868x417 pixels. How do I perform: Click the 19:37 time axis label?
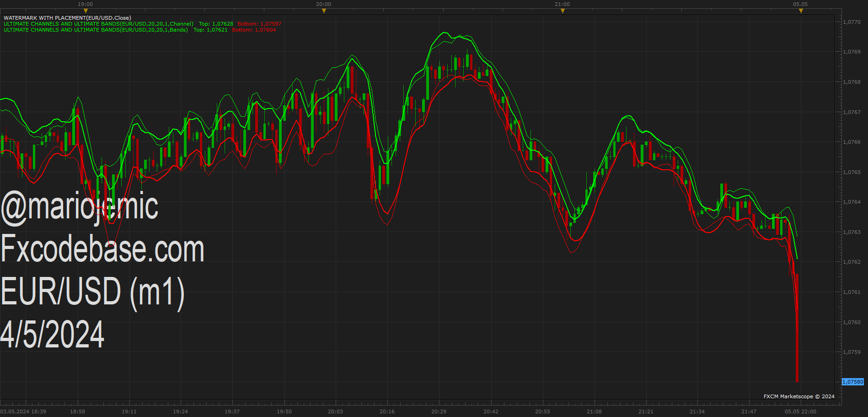coord(232,412)
